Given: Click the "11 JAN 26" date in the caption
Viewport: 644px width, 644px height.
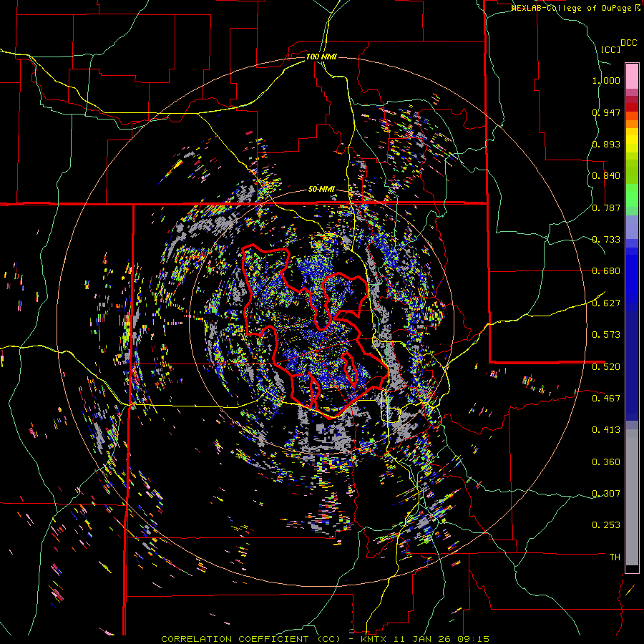Looking at the screenshot, I should 421,639.
